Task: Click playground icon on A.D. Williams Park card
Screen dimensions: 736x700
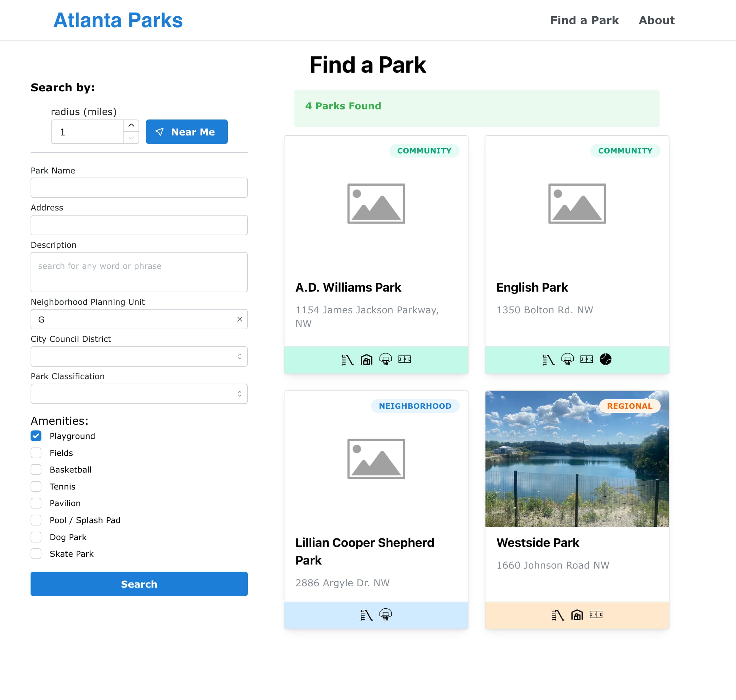Action: point(347,359)
